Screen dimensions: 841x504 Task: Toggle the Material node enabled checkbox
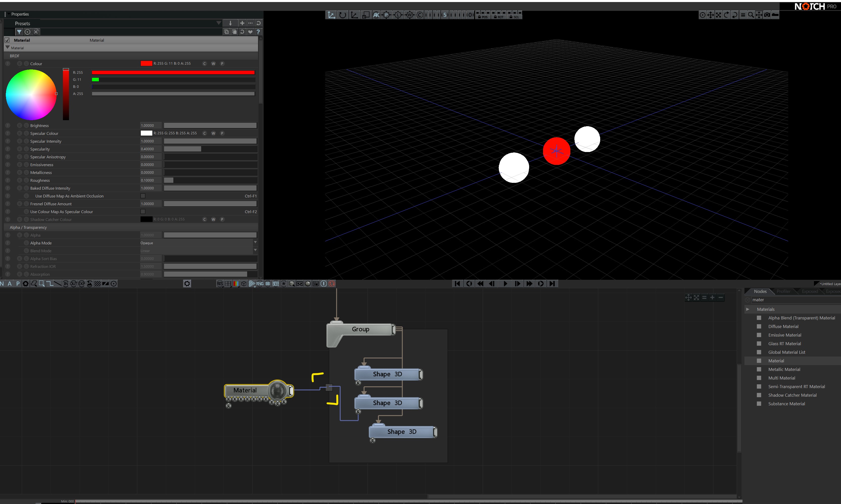coord(7,40)
